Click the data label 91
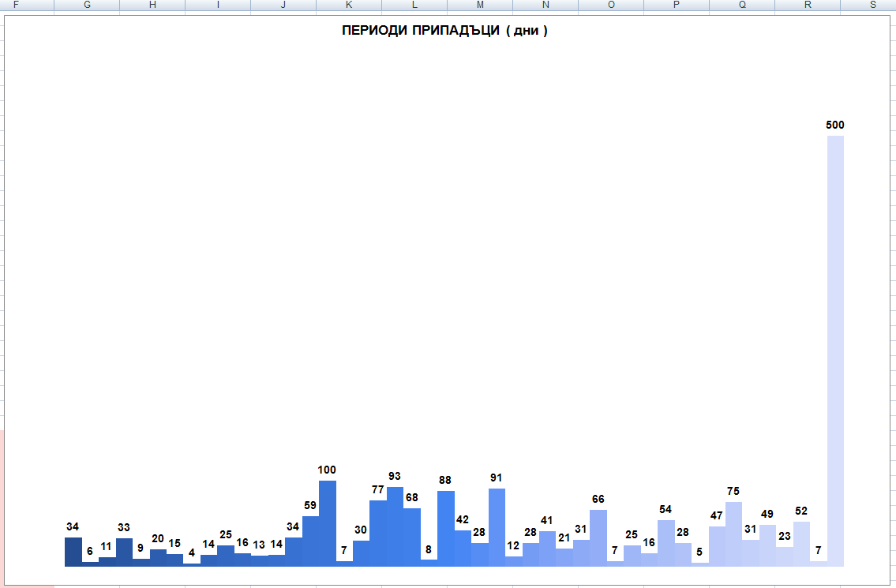Screen dimensions: 896x588 [496, 478]
